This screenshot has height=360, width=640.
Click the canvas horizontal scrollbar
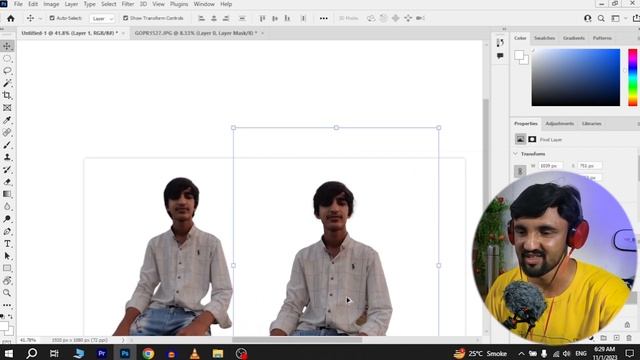pos(297,340)
